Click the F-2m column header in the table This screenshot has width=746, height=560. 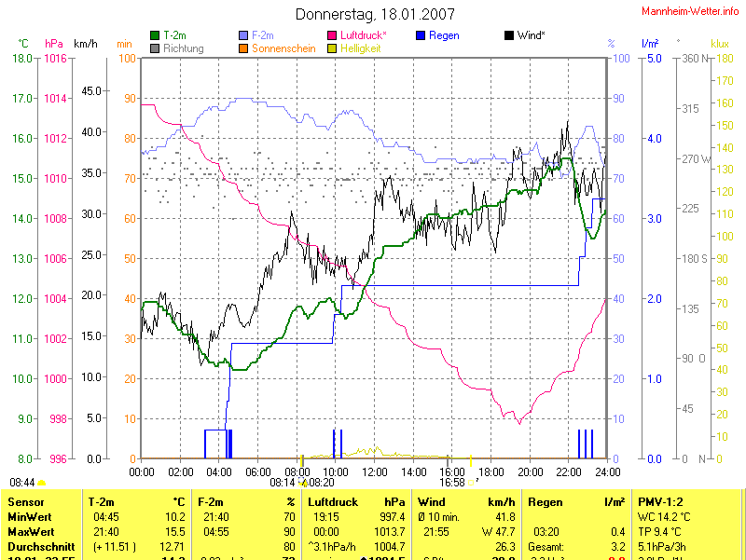(211, 502)
